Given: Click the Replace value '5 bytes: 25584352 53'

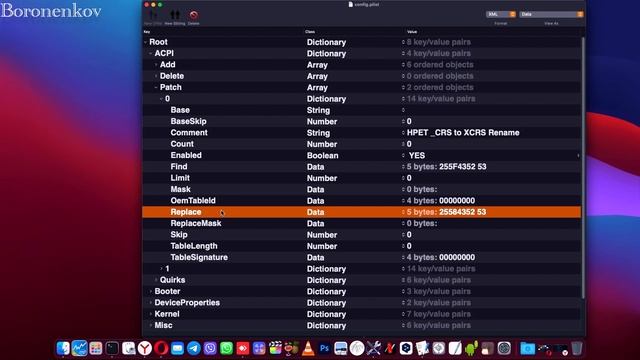Looking at the screenshot, I should click(x=446, y=212).
